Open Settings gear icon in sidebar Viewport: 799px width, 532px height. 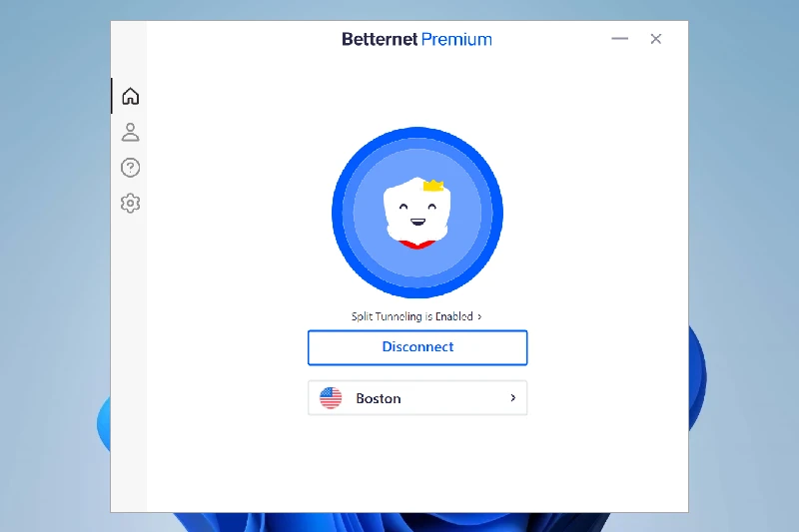pos(131,204)
